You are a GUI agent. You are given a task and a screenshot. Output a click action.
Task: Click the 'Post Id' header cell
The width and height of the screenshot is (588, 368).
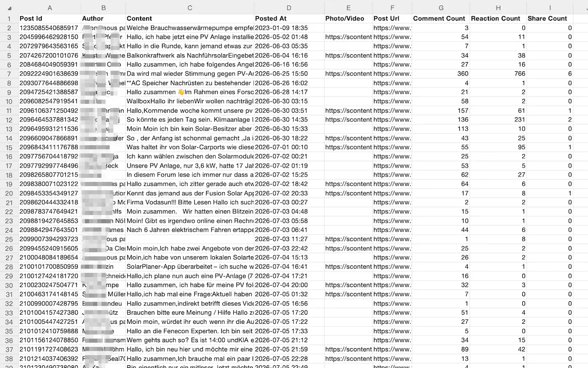(50, 18)
